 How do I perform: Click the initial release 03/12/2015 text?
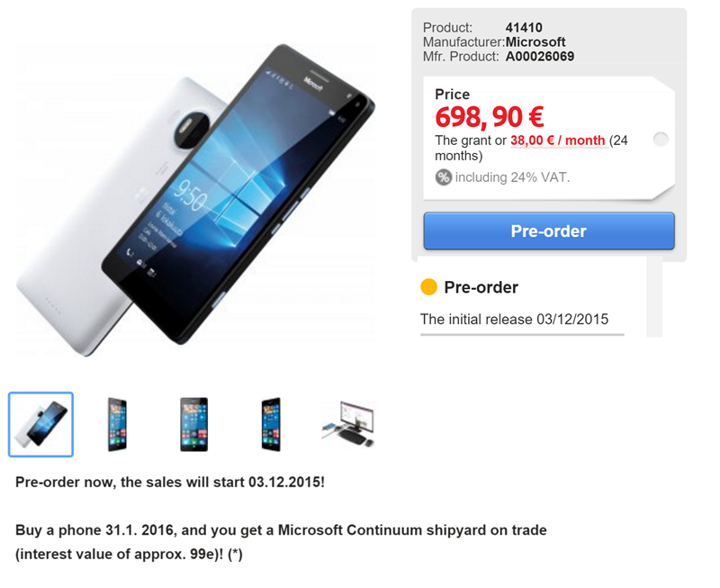tap(514, 319)
